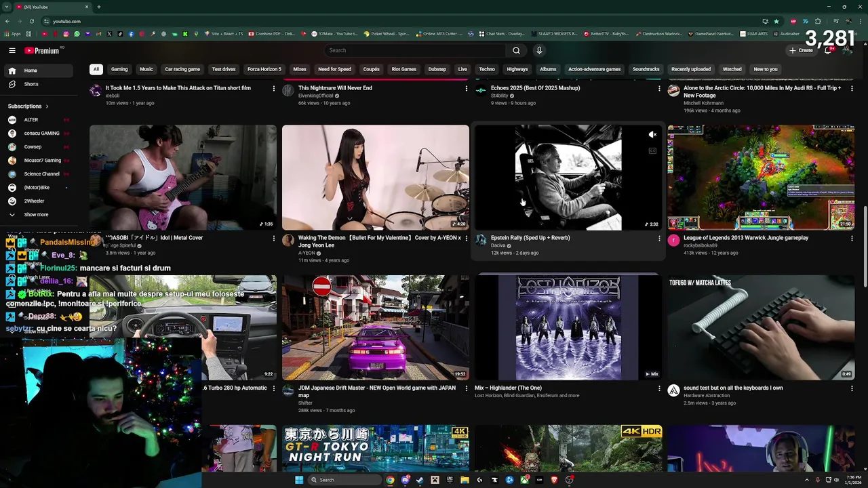Expand the Subscriptions section

point(28,106)
